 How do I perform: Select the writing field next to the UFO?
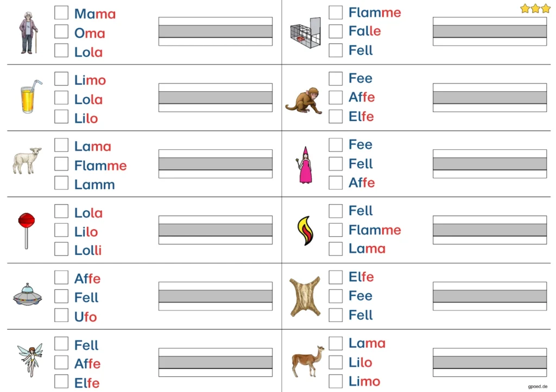tap(215, 296)
